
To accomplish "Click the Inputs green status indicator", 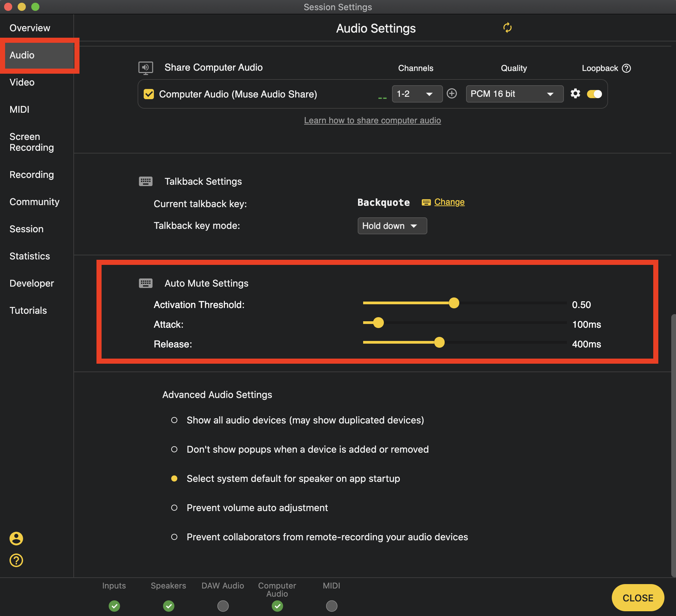I will [x=114, y=606].
